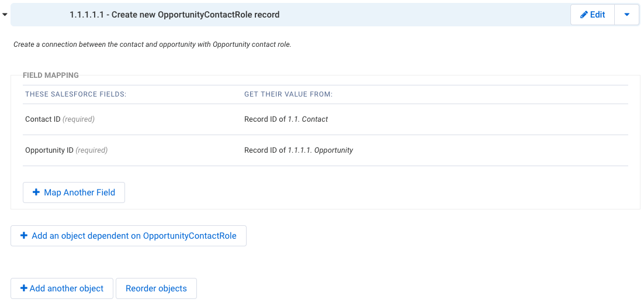Image resolution: width=644 pixels, height=306 pixels.
Task: Add an object dependent on OpportunityContactRole
Action: click(x=128, y=236)
